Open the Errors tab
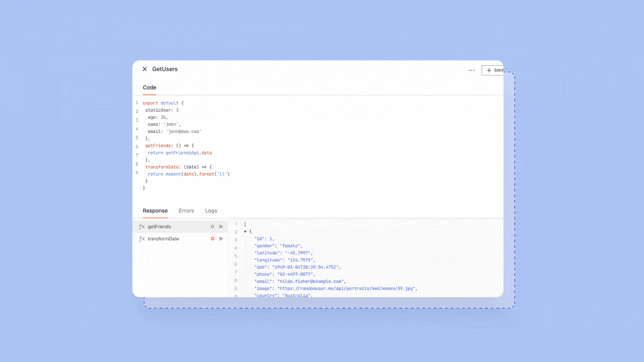Image resolution: width=644 pixels, height=362 pixels. click(x=186, y=210)
